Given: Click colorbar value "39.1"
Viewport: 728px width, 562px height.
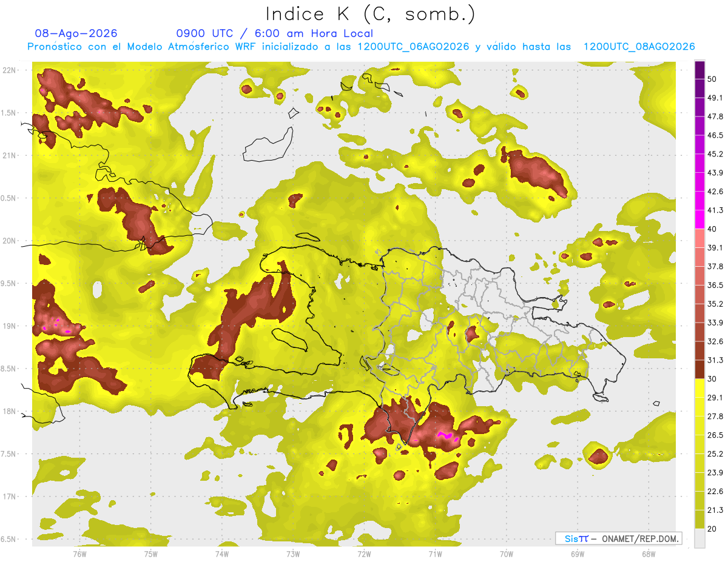Looking at the screenshot, I should tap(715, 247).
